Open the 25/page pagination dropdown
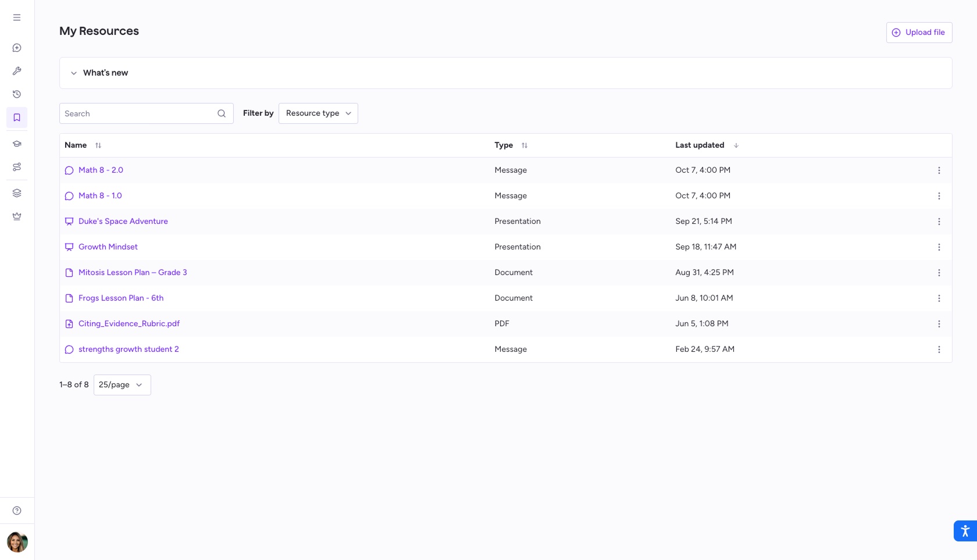 click(x=122, y=385)
